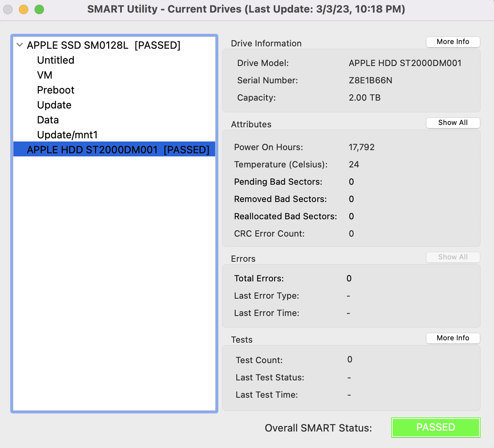Click the Drive Model label
Screen dimensions: 494x448
click(263, 63)
